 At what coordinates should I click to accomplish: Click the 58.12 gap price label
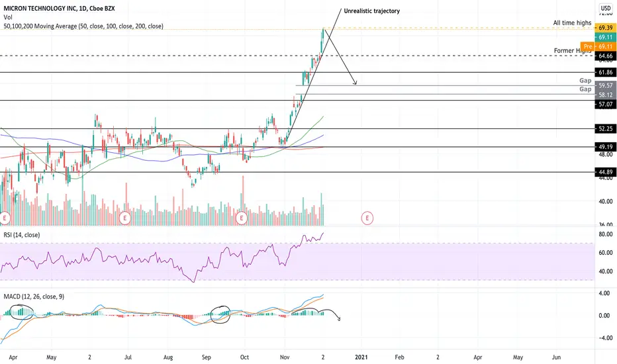606,95
